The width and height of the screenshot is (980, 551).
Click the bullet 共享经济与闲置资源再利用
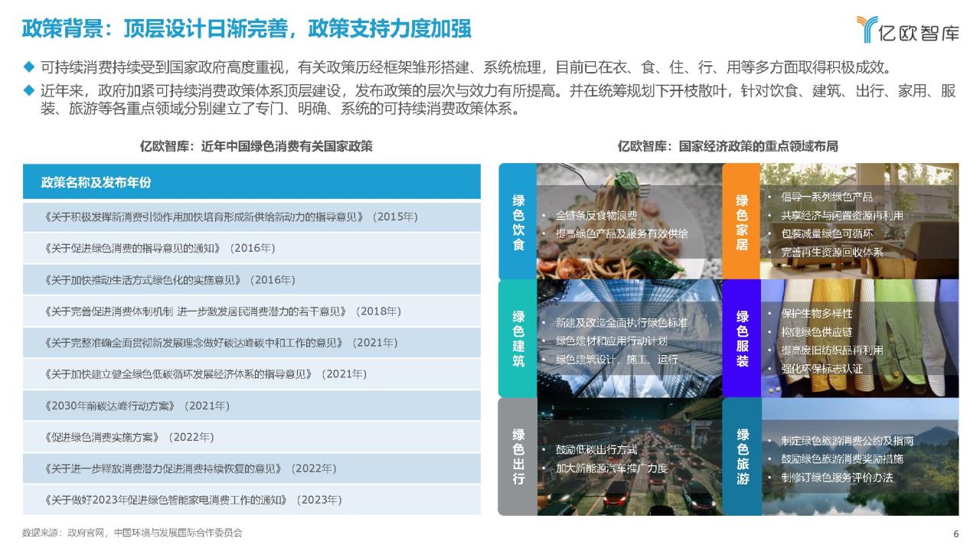[x=841, y=215]
